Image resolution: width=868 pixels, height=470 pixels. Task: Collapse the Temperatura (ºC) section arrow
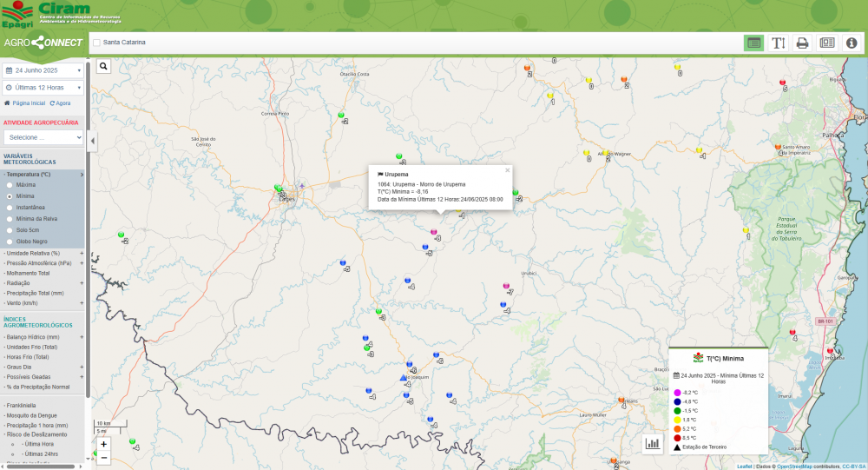(82, 175)
